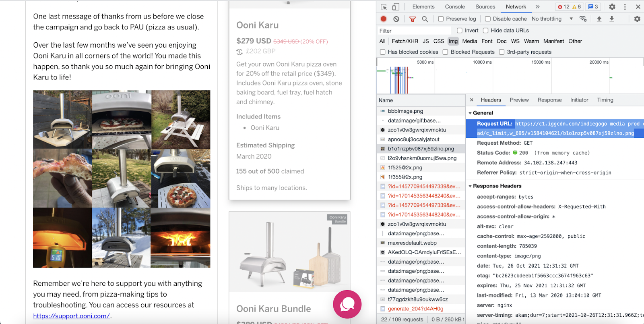This screenshot has height=324, width=644.
Task: Select the maxresdefault.webp request
Action: click(421, 243)
